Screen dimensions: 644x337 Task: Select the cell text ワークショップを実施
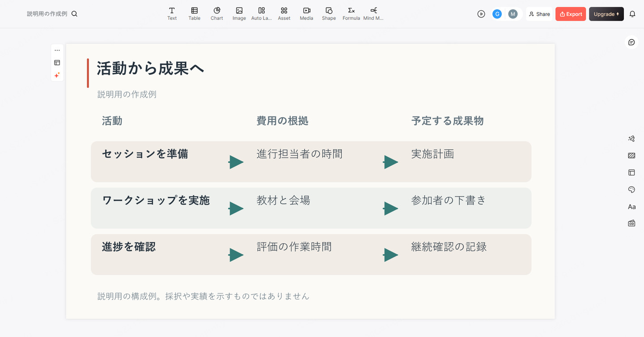156,200
